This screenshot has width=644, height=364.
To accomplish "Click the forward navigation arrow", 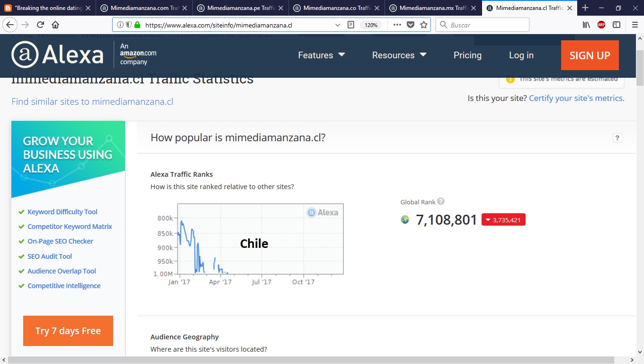I will point(26,25).
